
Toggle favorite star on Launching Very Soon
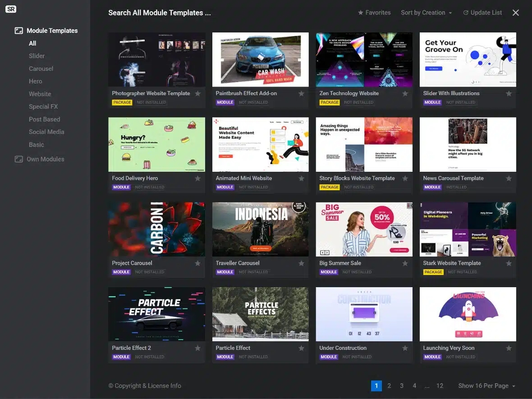pos(509,348)
